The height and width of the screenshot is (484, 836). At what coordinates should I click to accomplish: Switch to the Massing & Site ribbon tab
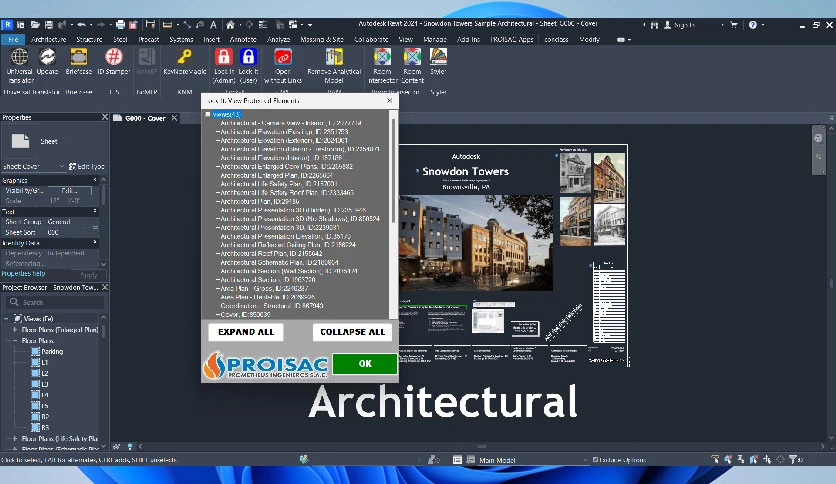pos(322,39)
